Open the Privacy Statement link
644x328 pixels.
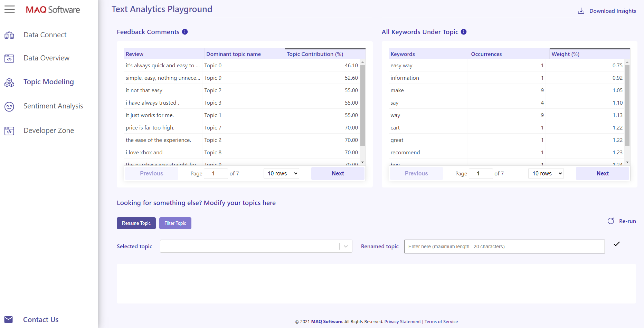tap(402, 321)
